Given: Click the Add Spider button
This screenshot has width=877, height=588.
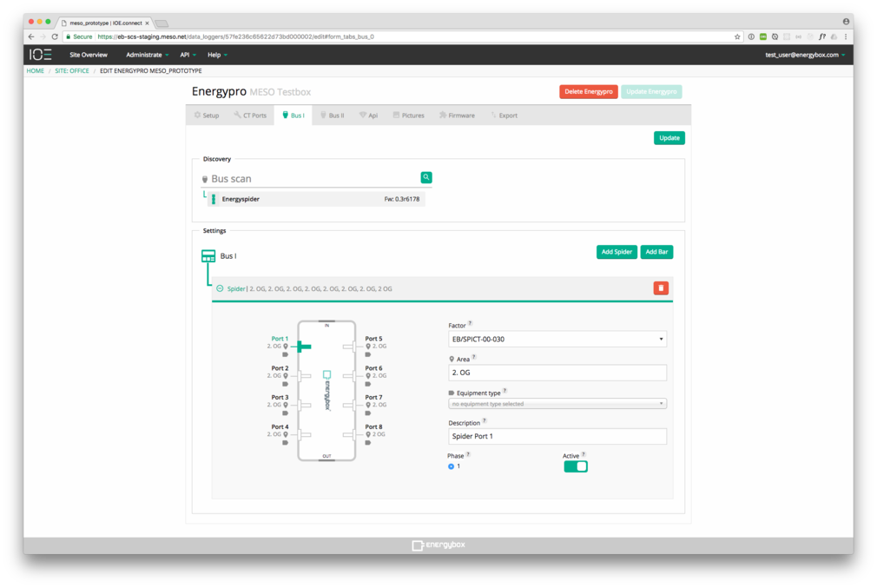Looking at the screenshot, I should click(x=617, y=252).
